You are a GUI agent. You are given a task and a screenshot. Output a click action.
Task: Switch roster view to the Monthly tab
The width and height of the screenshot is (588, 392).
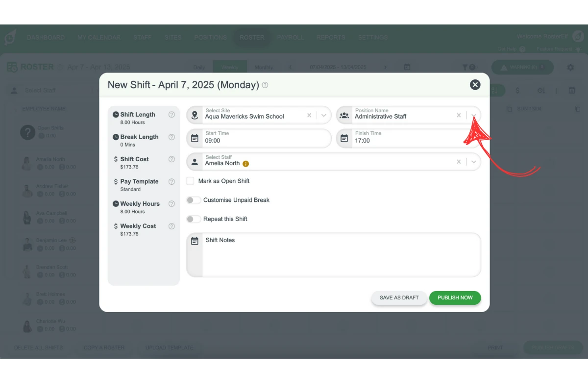[x=264, y=68]
